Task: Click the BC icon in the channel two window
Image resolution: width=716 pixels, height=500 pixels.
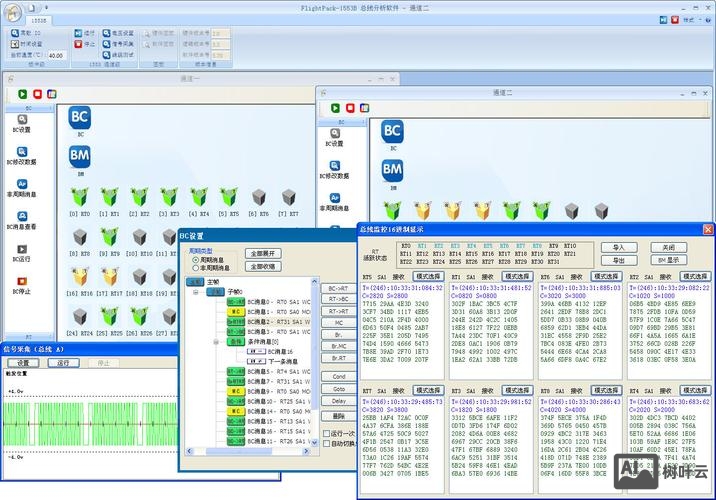Action: pyautogui.click(x=391, y=131)
